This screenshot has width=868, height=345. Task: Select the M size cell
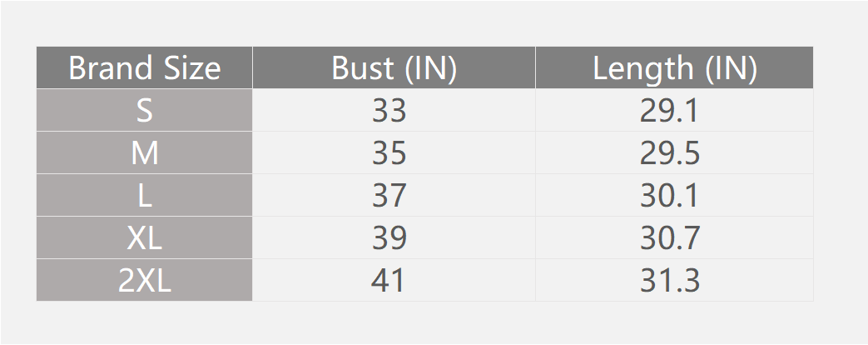tap(145, 153)
